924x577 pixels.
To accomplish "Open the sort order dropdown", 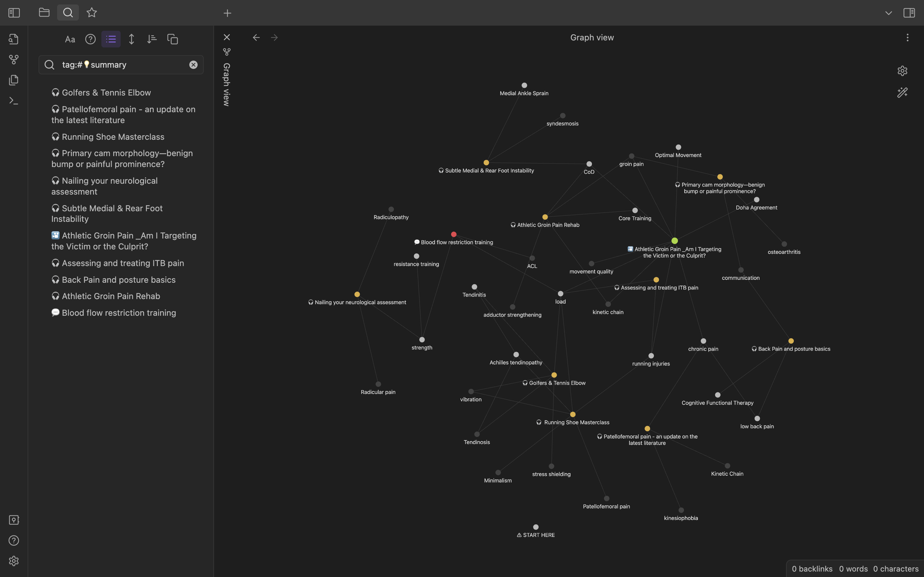I will (152, 39).
